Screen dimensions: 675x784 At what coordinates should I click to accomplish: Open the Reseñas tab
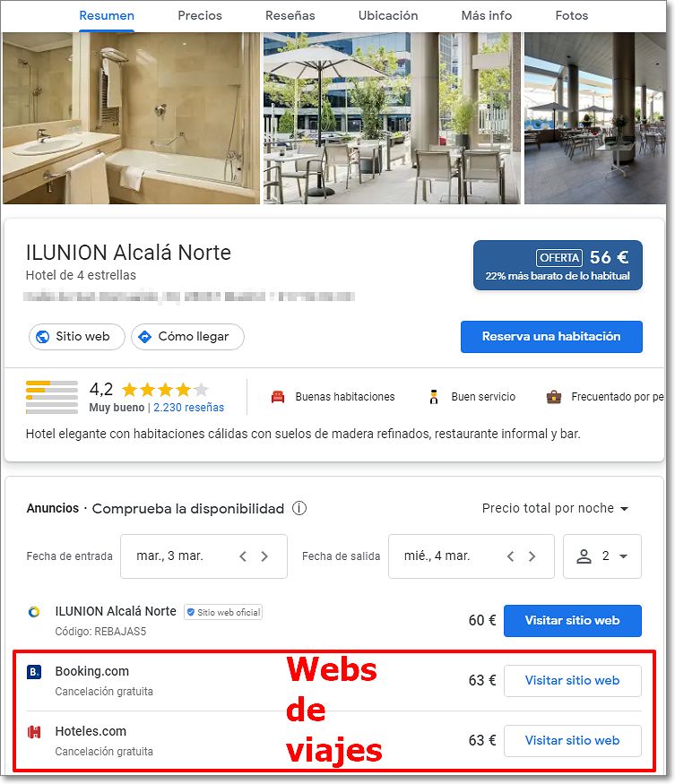tap(290, 15)
